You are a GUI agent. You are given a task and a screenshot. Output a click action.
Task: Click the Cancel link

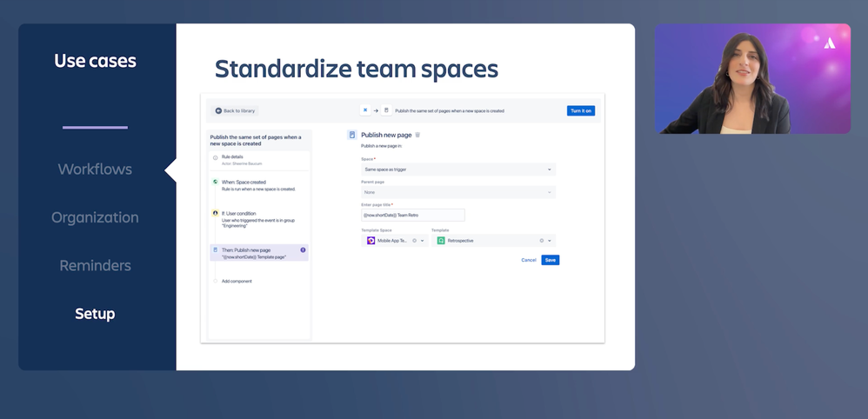[529, 260]
